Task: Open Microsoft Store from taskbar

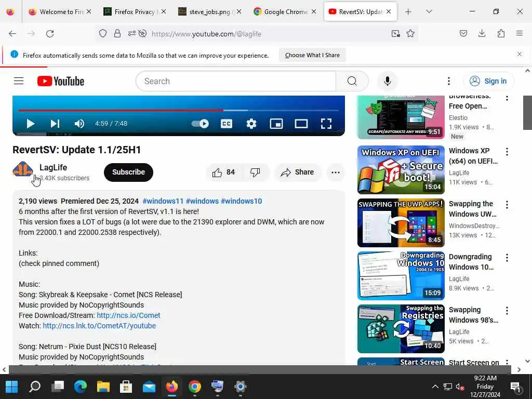Action: point(126,387)
